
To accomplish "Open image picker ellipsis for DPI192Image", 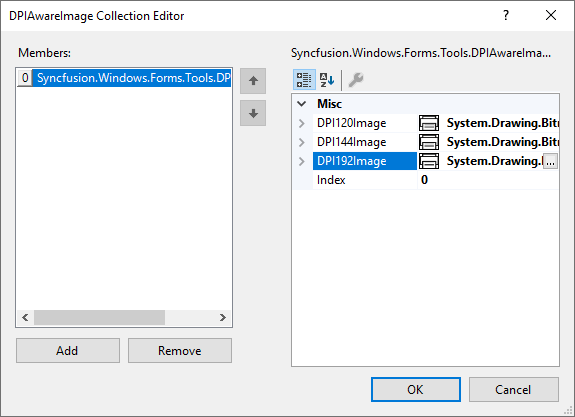I will pyautogui.click(x=550, y=161).
